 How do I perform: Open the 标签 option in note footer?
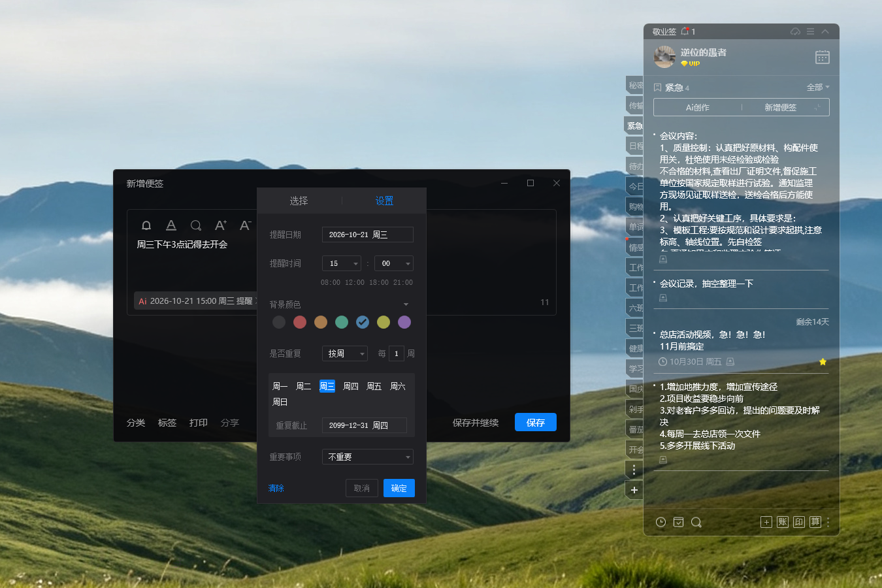coord(167,423)
